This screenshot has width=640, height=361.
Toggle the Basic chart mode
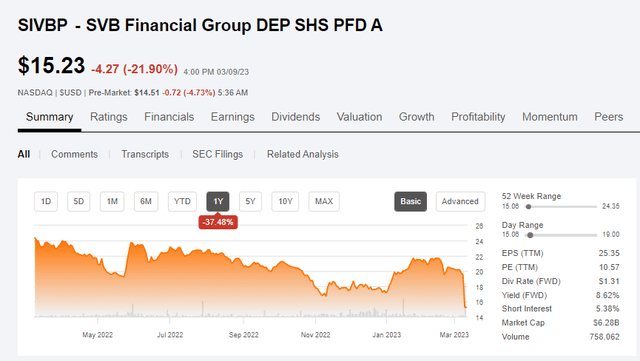click(411, 201)
